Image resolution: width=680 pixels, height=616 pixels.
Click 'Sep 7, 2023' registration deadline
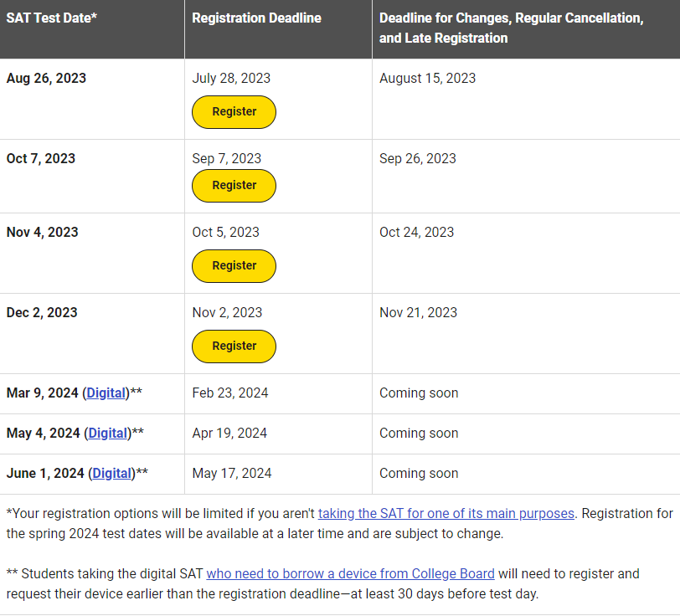tap(227, 158)
